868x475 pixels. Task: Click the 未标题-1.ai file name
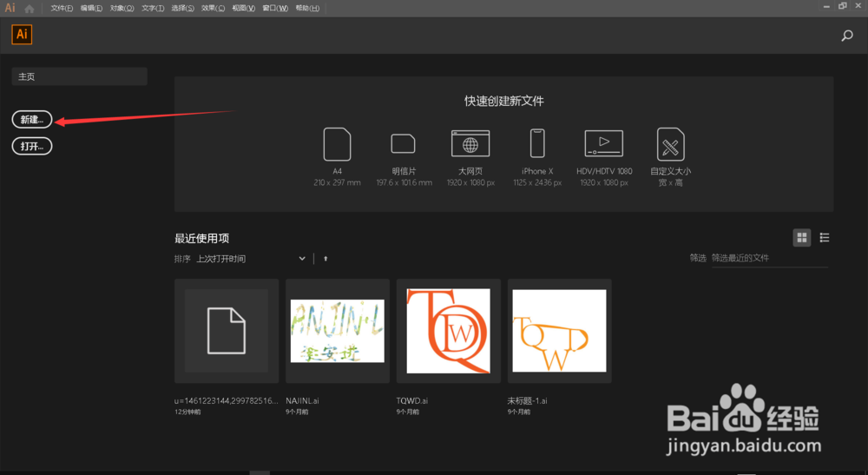tap(527, 401)
